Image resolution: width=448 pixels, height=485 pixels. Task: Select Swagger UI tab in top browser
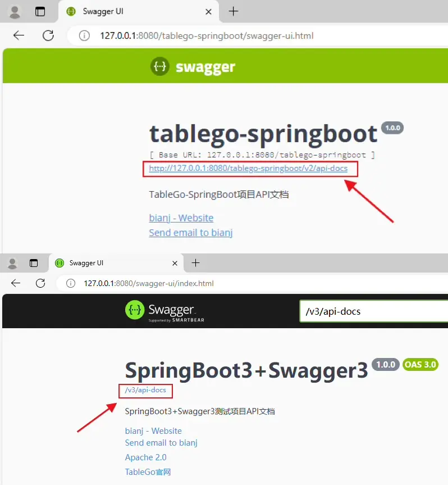coord(139,11)
